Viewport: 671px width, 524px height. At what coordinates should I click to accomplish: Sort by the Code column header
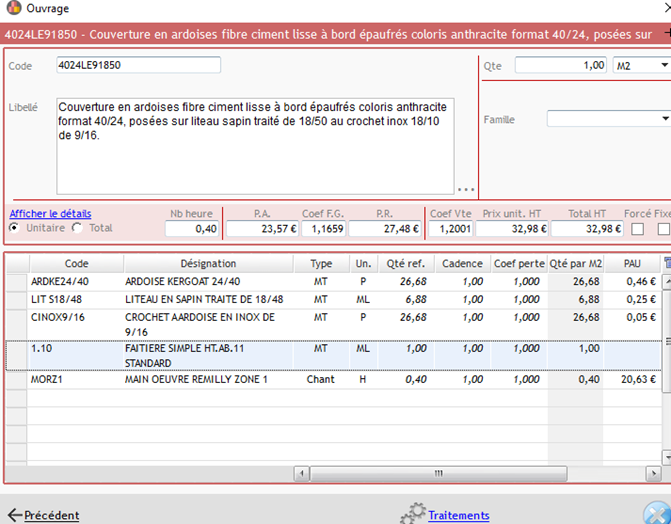coord(77,264)
